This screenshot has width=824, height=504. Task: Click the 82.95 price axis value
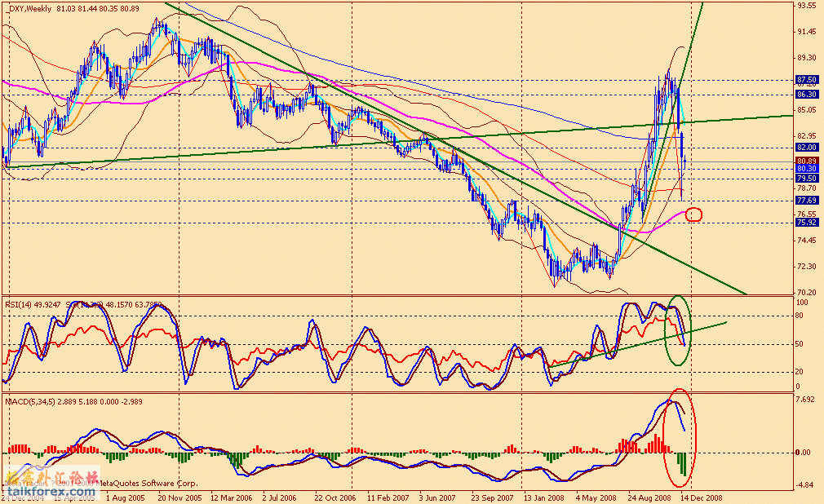tap(807, 135)
